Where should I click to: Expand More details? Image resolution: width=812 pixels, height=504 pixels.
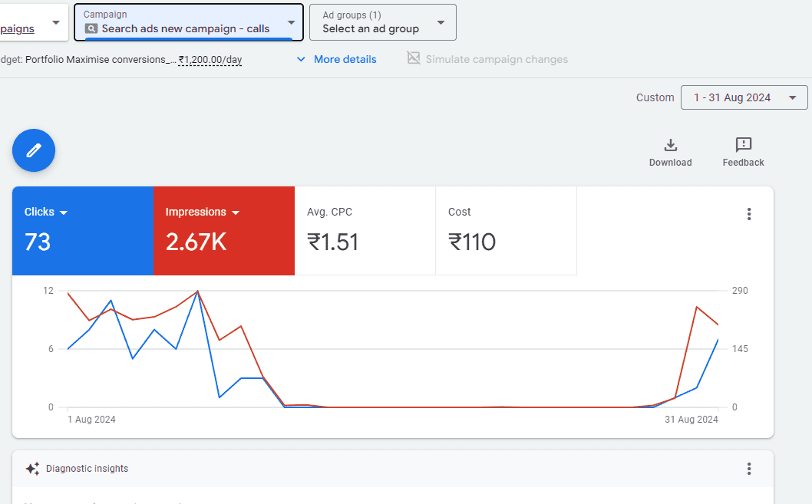336,59
